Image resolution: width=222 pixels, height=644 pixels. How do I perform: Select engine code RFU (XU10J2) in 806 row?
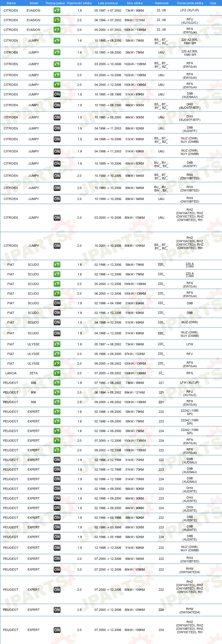pos(190,393)
